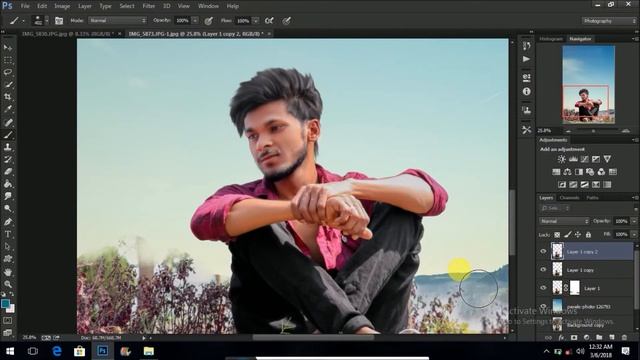The image size is (640, 360).
Task: Open the Image menu
Action: [x=62, y=6]
